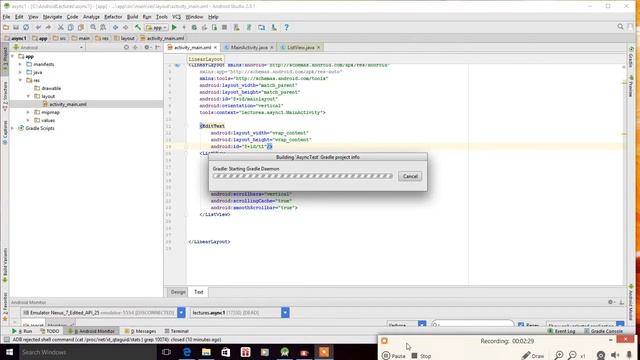The height and width of the screenshot is (360, 640).
Task: Open the VCS menu
Action: pyautogui.click(x=176, y=17)
